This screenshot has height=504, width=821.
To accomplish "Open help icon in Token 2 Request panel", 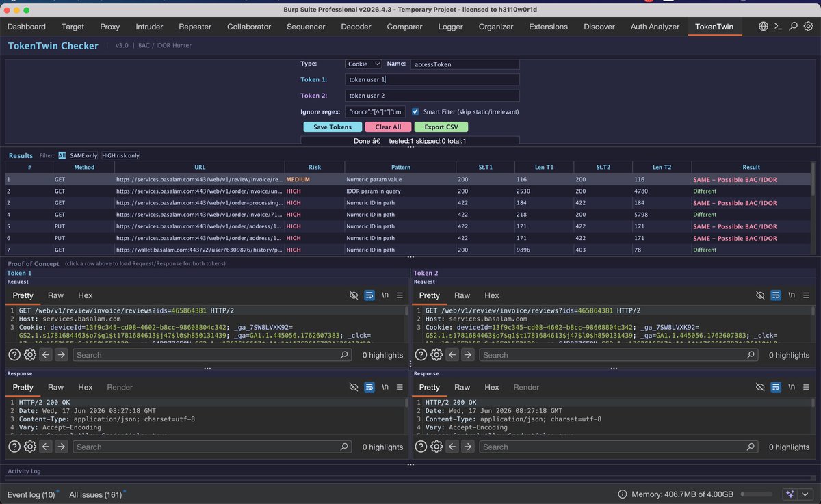I will (x=420, y=355).
